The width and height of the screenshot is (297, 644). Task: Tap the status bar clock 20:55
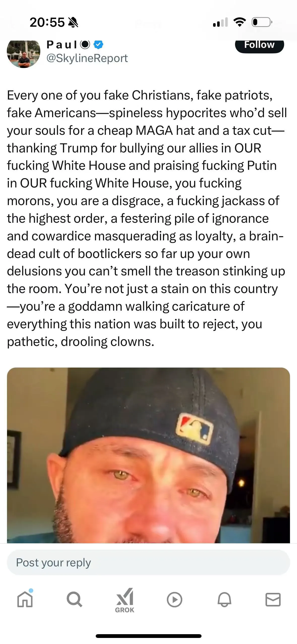47,22
